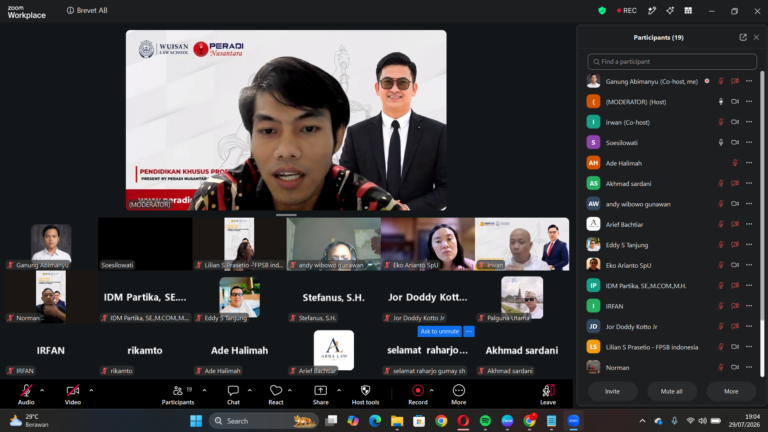This screenshot has height=432, width=768.
Task: Open video options arrow
Action: 91,390
